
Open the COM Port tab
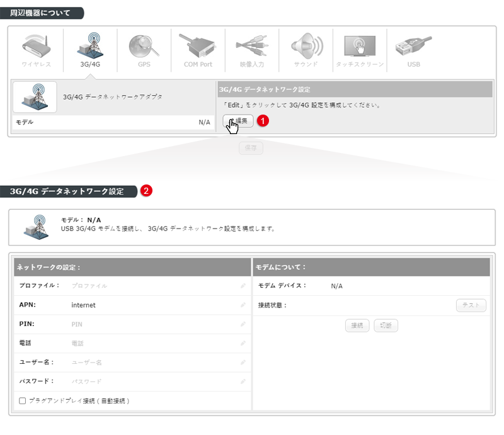click(198, 50)
